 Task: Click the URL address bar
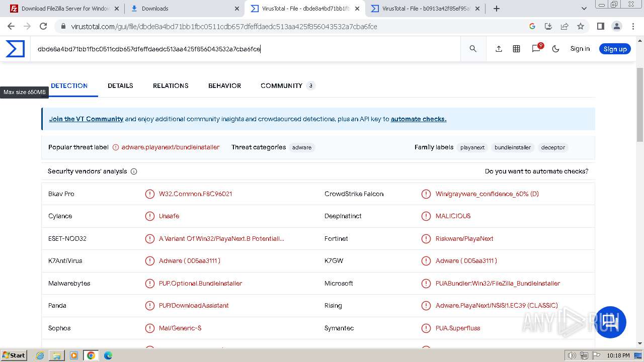pyautogui.click(x=292, y=26)
